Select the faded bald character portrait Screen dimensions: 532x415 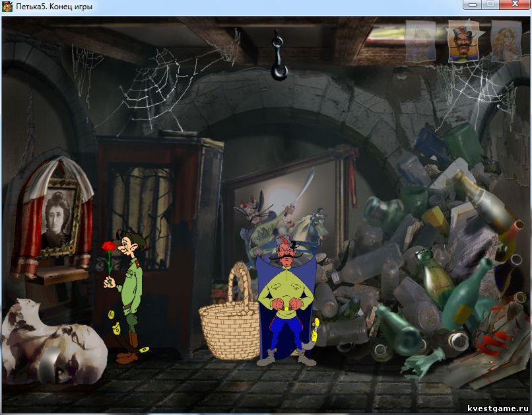pyautogui.click(x=420, y=41)
